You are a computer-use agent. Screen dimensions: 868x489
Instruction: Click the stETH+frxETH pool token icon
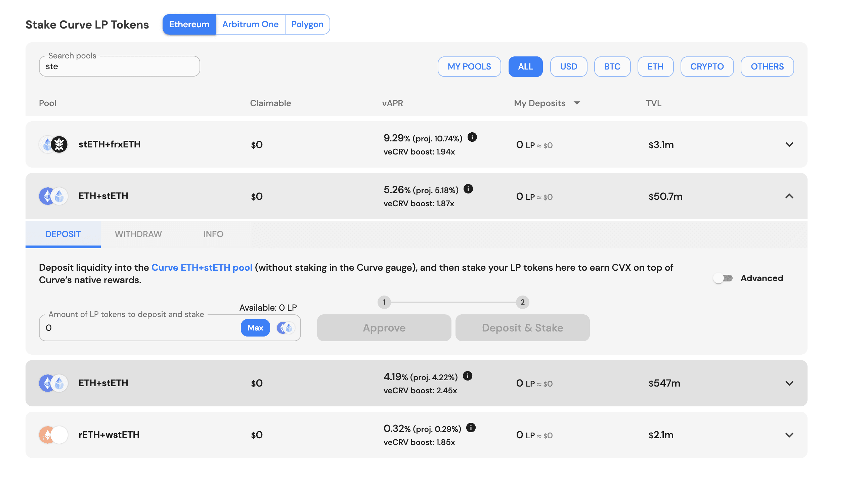pyautogui.click(x=53, y=144)
